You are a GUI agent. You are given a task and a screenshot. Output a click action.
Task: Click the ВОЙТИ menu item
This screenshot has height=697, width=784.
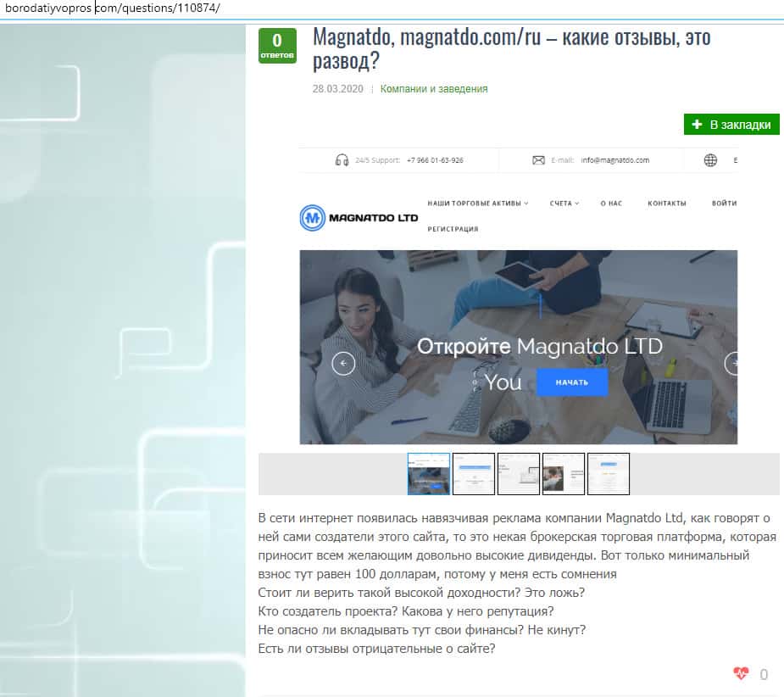724,204
